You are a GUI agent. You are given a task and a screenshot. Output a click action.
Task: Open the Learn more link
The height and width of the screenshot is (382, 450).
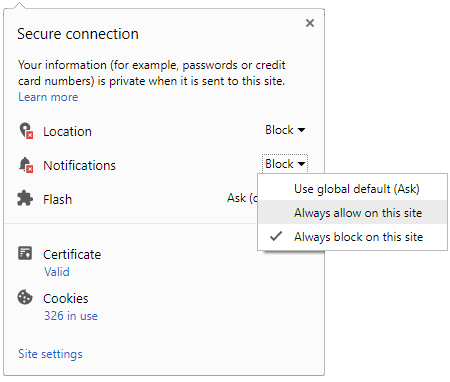pos(48,97)
